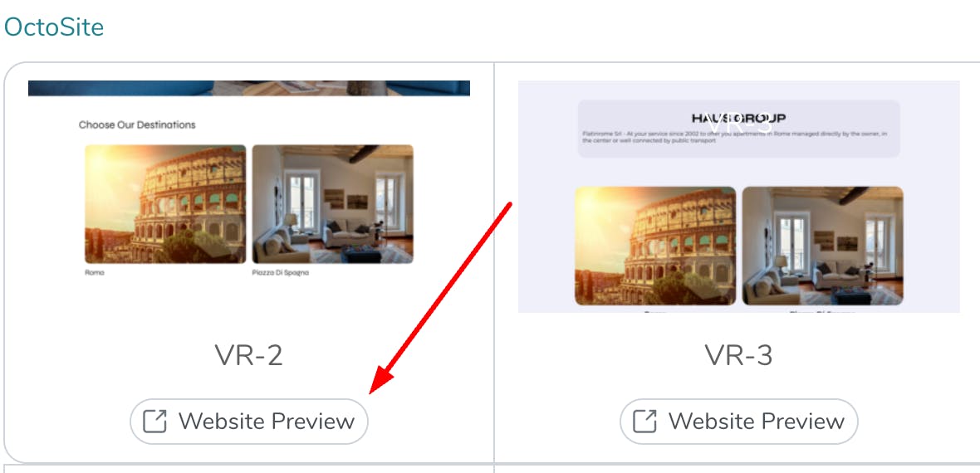This screenshot has width=980, height=473.
Task: Click the living room image in VR-3 preview
Action: pyautogui.click(x=822, y=246)
